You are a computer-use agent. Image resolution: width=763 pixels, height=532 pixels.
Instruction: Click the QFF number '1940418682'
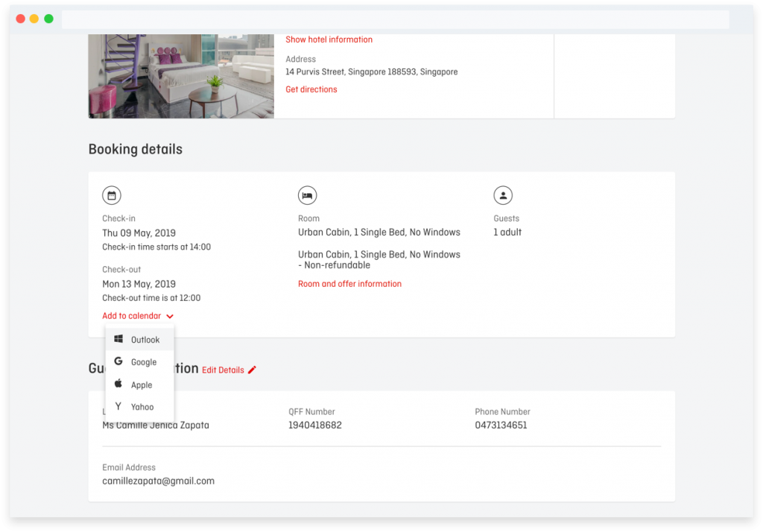click(x=315, y=425)
